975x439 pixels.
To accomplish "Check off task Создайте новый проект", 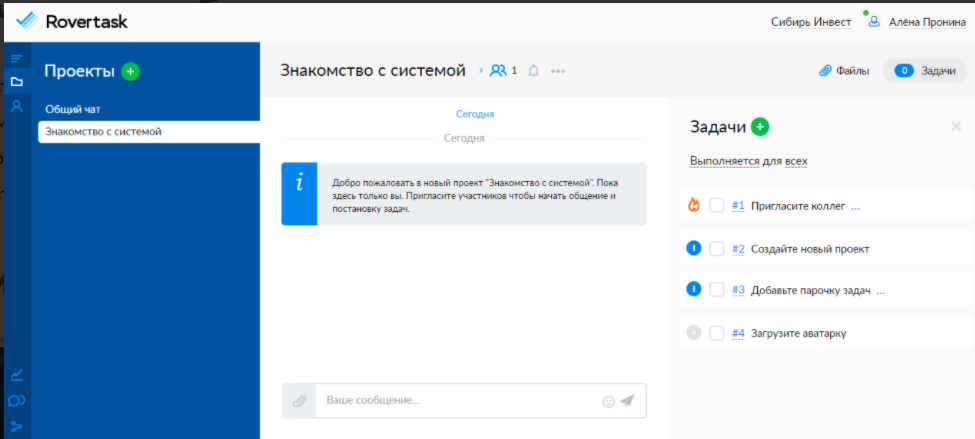I will (717, 249).
